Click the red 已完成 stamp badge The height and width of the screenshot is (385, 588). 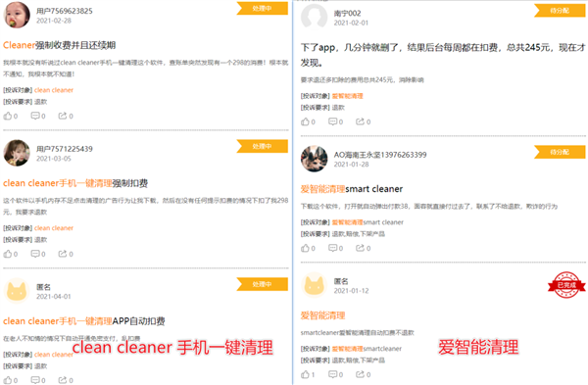(x=566, y=285)
